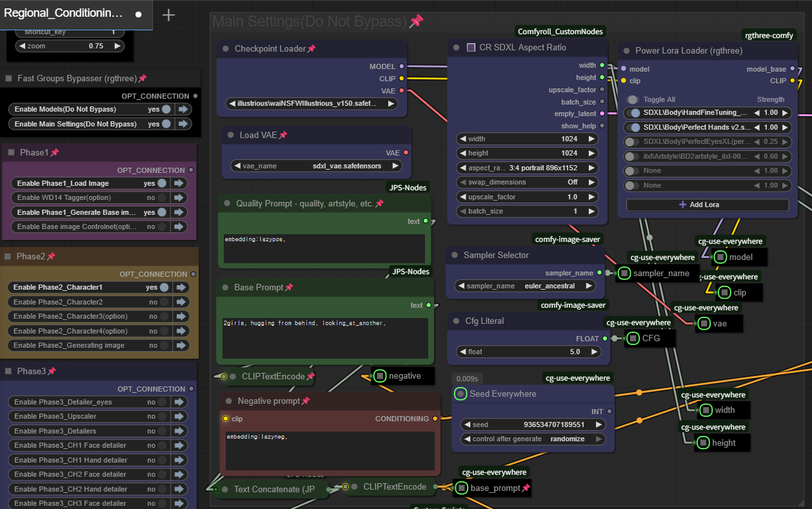812x509 pixels.
Task: Enable the PerfectEyesXL lora toggle
Action: tap(634, 141)
